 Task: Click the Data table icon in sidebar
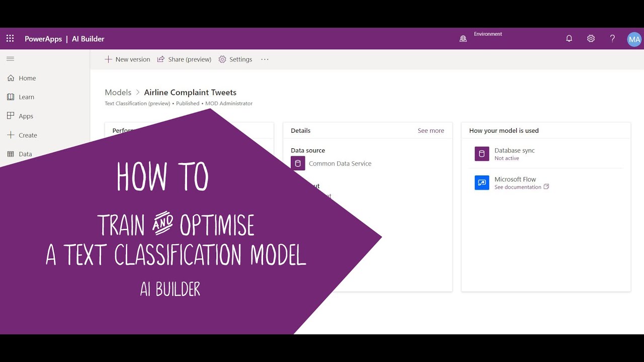(x=11, y=154)
